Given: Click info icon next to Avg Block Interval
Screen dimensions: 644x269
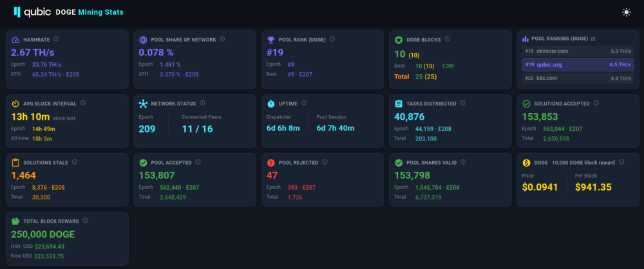Looking at the screenshot, I should click(x=83, y=103).
